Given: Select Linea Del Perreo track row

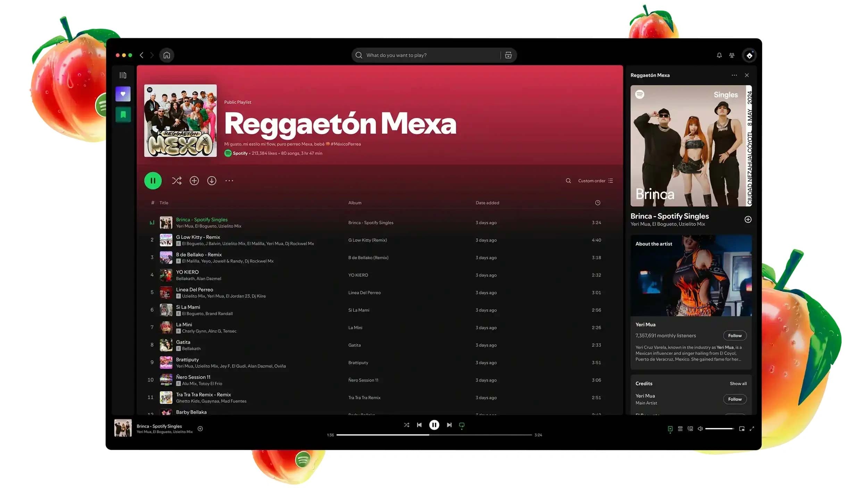Looking at the screenshot, I should click(376, 292).
